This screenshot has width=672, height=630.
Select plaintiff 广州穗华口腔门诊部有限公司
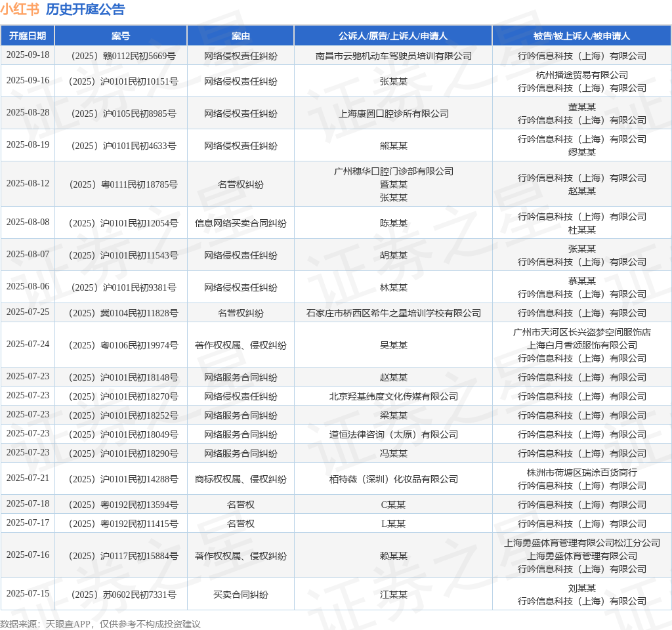click(393, 171)
